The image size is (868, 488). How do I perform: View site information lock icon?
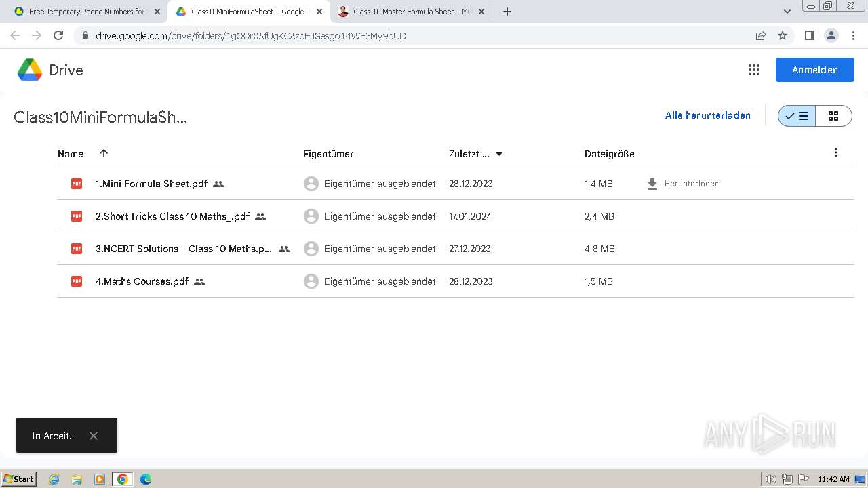85,36
